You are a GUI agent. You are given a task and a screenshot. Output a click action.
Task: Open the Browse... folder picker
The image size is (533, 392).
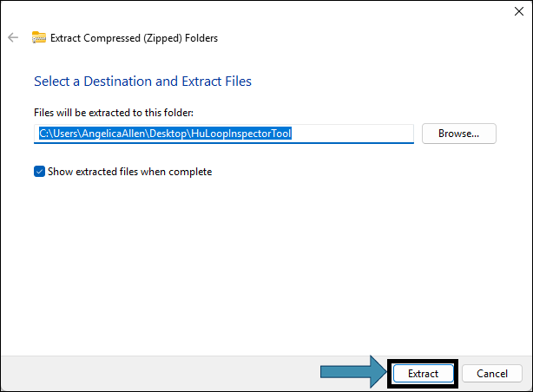pos(459,134)
